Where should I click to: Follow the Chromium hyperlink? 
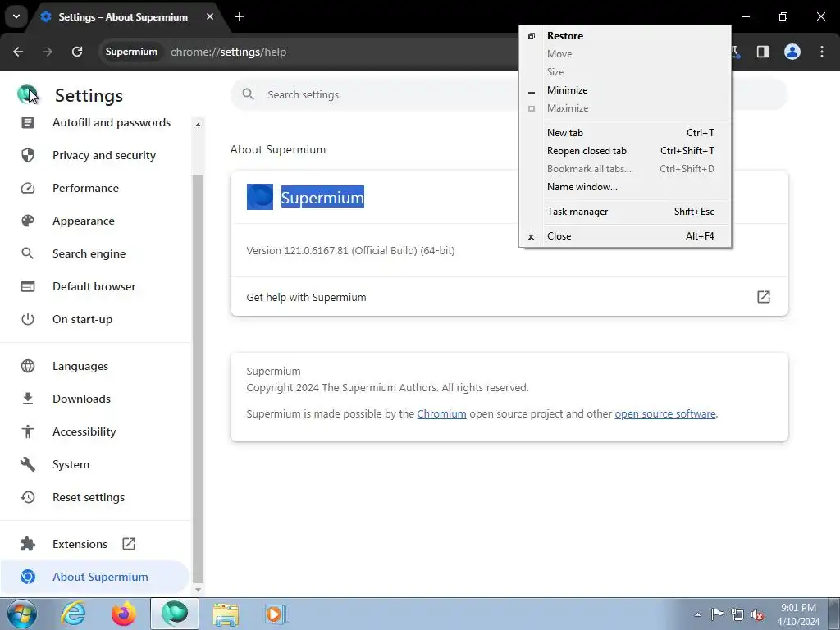441,414
